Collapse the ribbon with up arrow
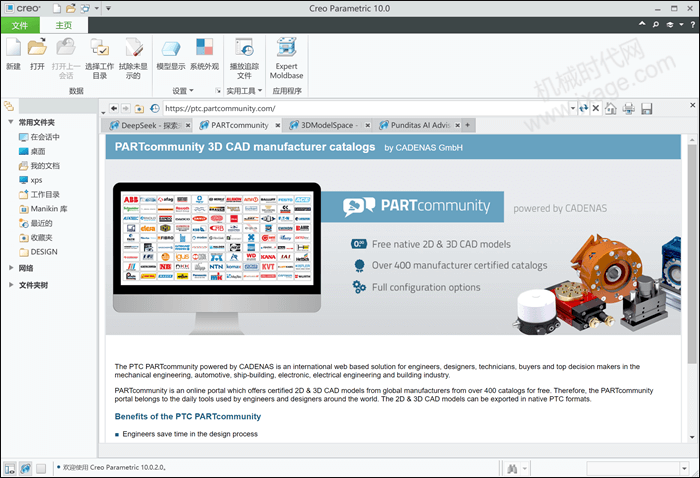 642,24
